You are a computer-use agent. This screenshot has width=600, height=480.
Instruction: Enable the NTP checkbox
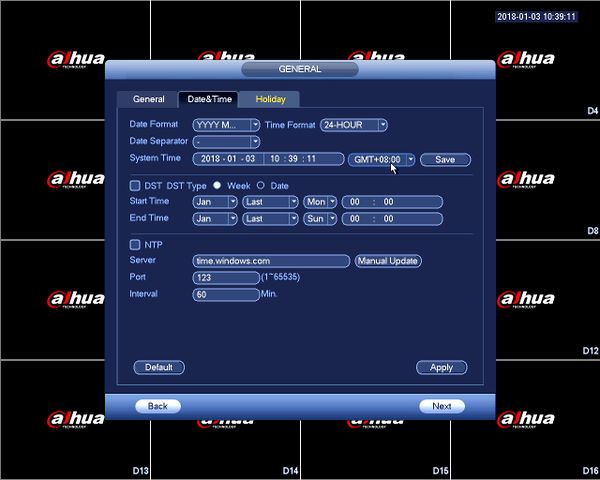click(x=135, y=245)
